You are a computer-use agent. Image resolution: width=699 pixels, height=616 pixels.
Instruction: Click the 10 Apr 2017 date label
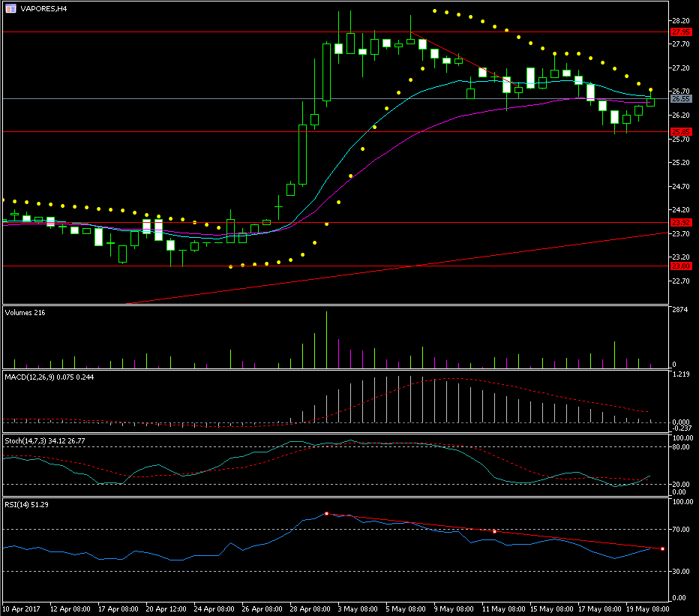(x=20, y=608)
